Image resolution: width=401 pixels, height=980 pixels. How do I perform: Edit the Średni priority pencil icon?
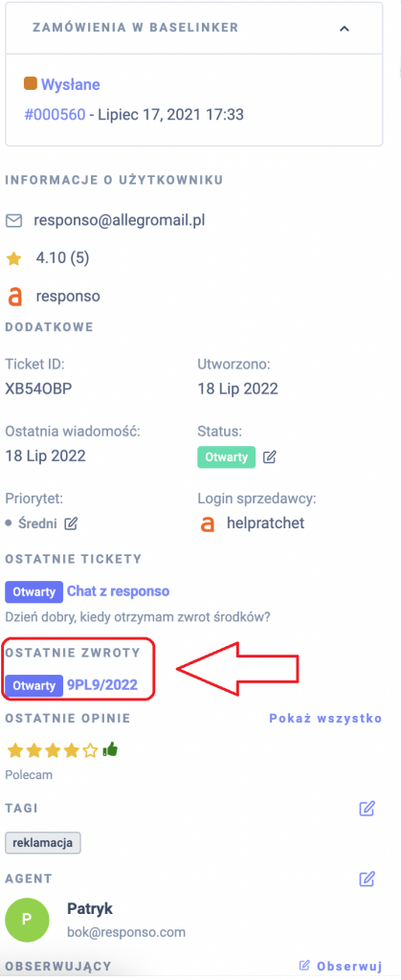point(71,523)
